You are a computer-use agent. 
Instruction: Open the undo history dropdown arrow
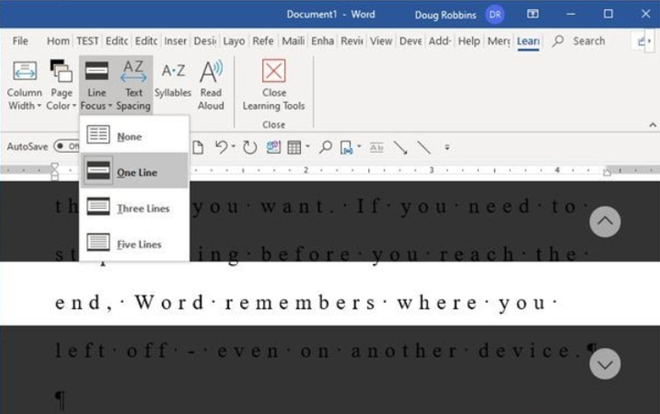(234, 147)
